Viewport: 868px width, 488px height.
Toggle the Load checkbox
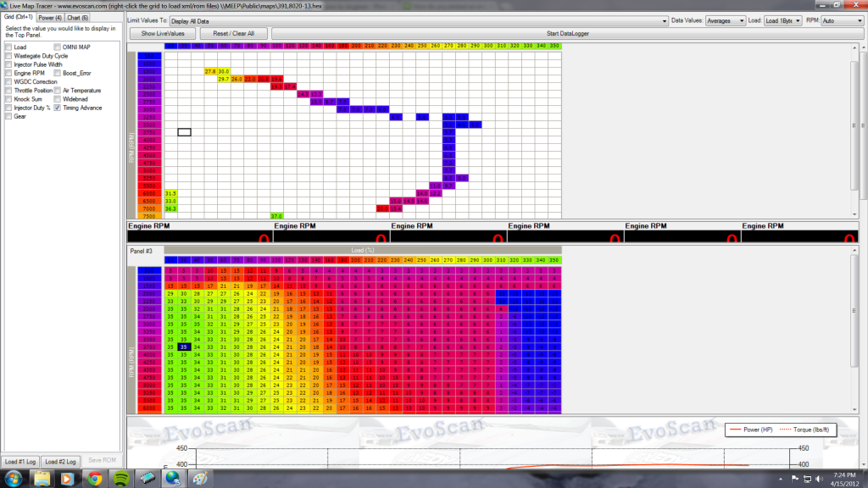click(8, 47)
